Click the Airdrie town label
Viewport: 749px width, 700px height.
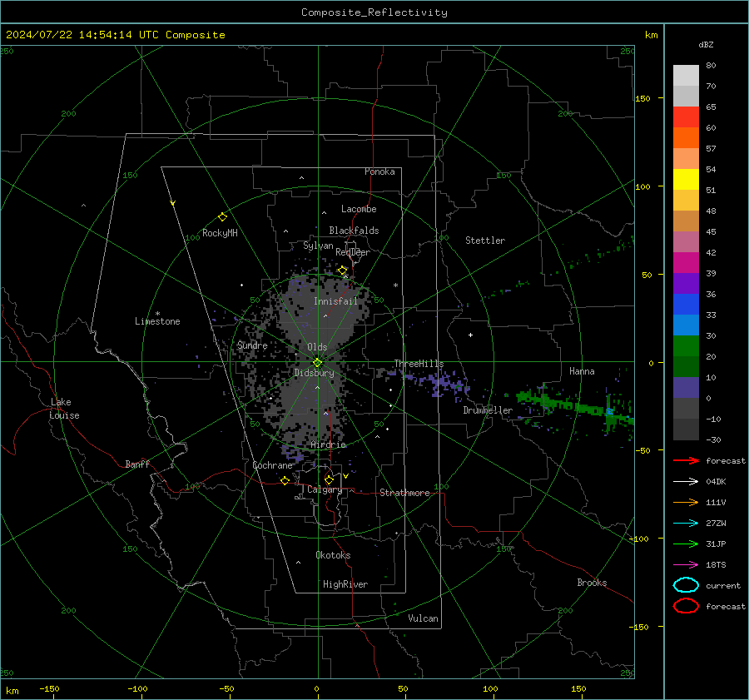click(x=328, y=444)
